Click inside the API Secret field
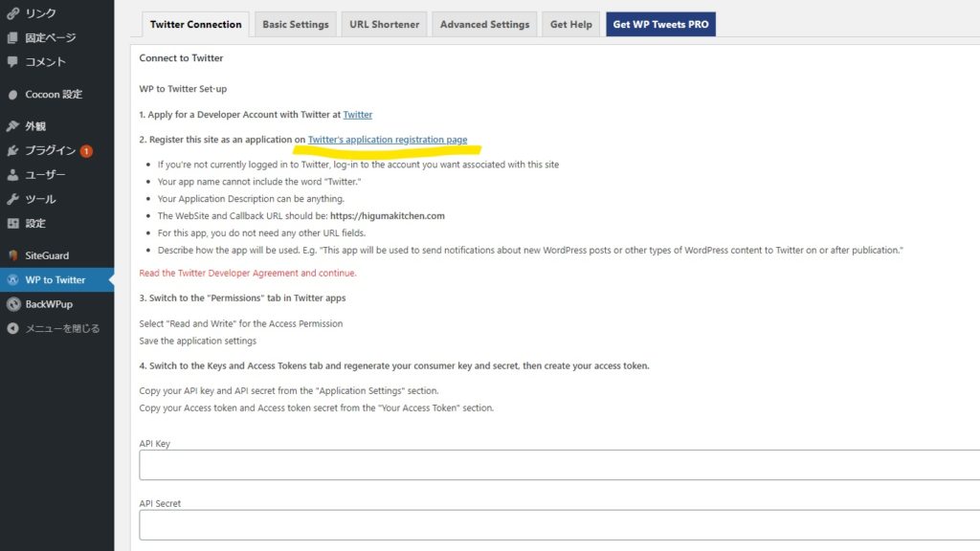Screen dimensions: 980x551 pos(559,525)
